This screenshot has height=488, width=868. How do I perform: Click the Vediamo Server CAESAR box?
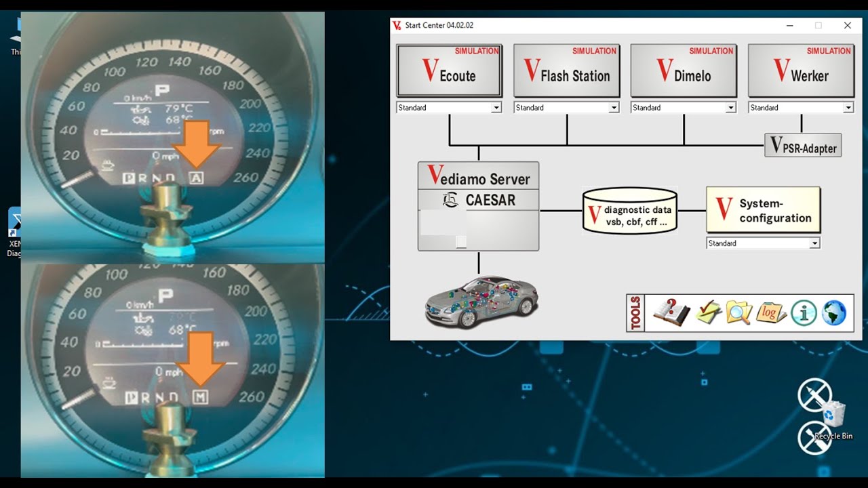479,206
